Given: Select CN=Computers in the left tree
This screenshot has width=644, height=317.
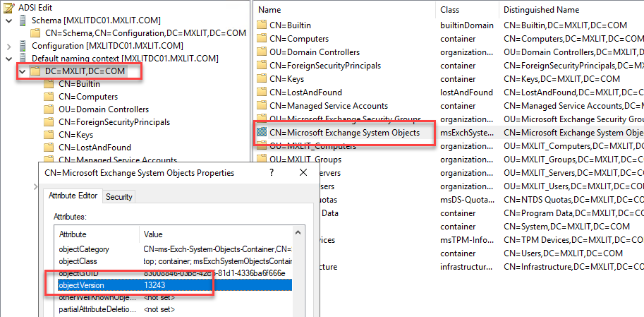Looking at the screenshot, I should pos(87,97).
